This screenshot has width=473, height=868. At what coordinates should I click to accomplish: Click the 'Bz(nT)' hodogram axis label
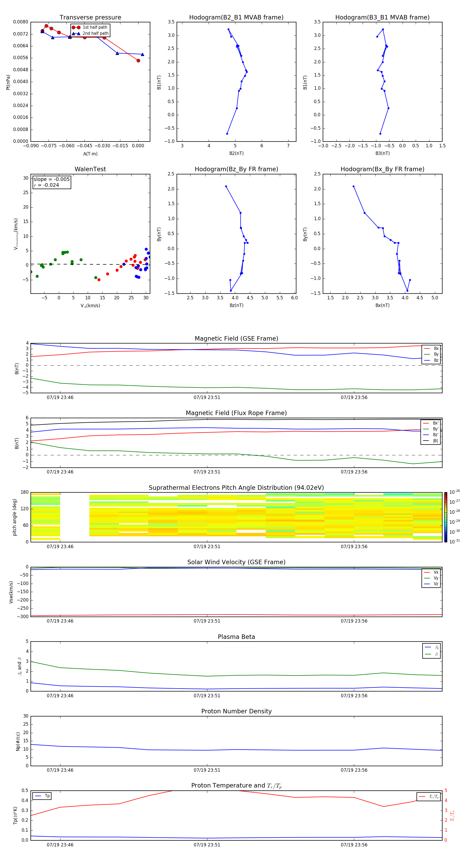[x=236, y=305]
